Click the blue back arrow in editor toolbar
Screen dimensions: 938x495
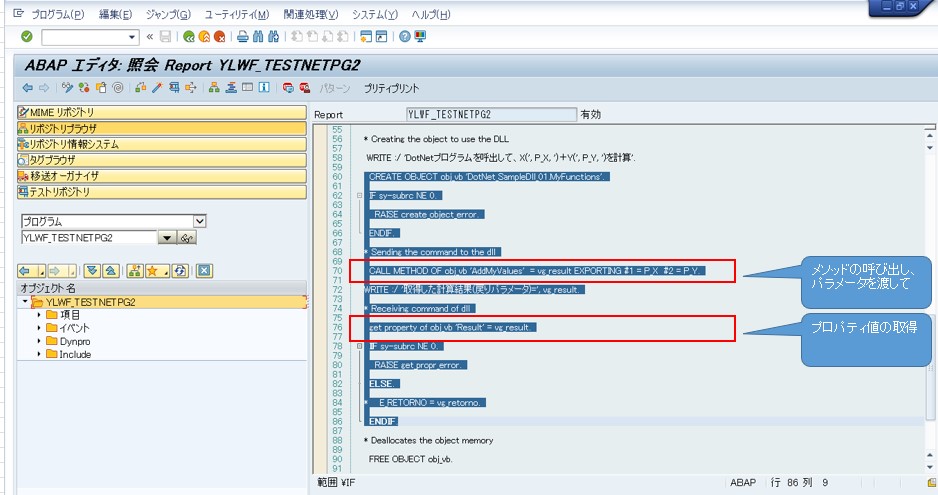tap(28, 88)
